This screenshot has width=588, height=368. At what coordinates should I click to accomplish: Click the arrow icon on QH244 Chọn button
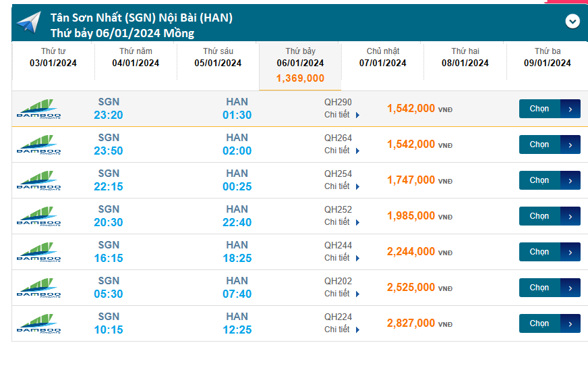[570, 252]
